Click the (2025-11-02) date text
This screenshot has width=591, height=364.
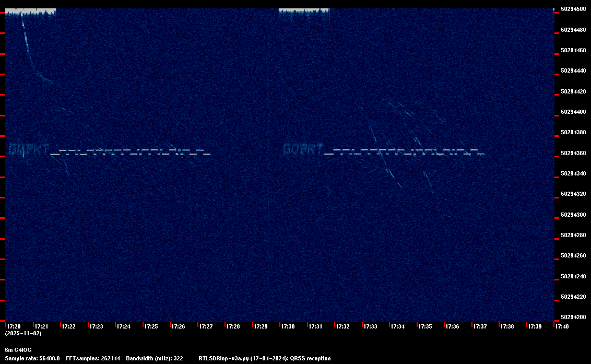tap(23, 333)
